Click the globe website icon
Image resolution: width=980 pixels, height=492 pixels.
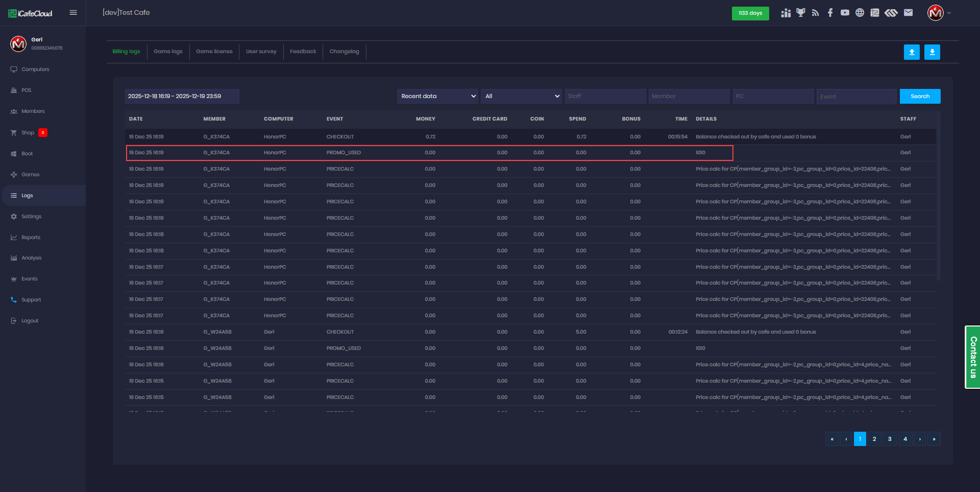(x=860, y=13)
